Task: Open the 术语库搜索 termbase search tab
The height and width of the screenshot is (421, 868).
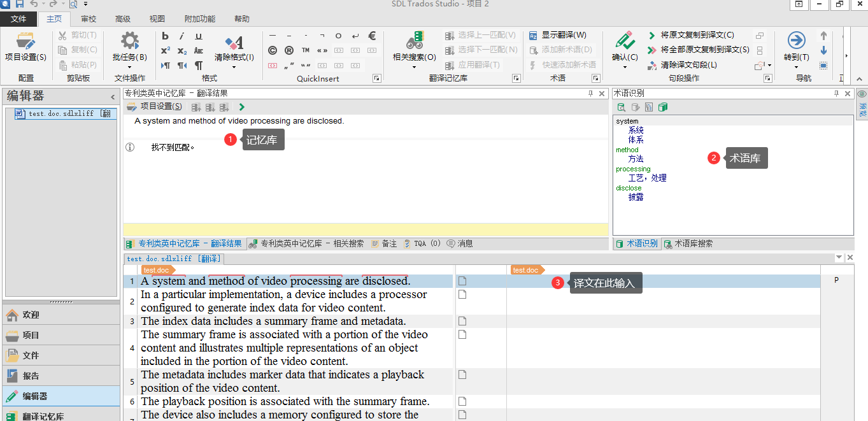Action: click(688, 243)
